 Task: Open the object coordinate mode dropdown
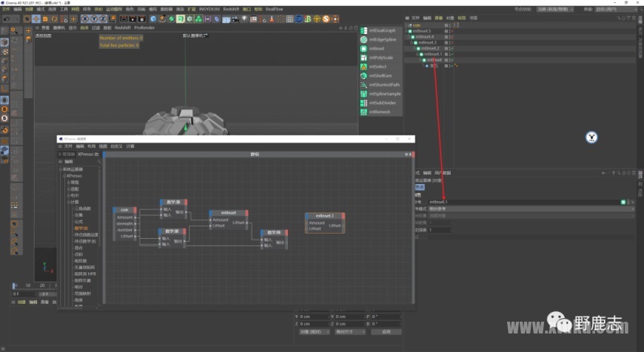(x=314, y=331)
